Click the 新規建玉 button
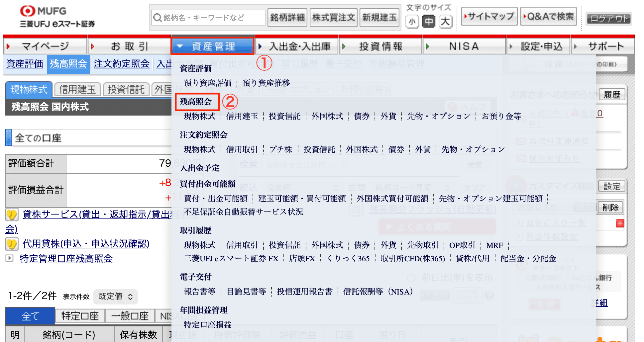 [x=379, y=18]
